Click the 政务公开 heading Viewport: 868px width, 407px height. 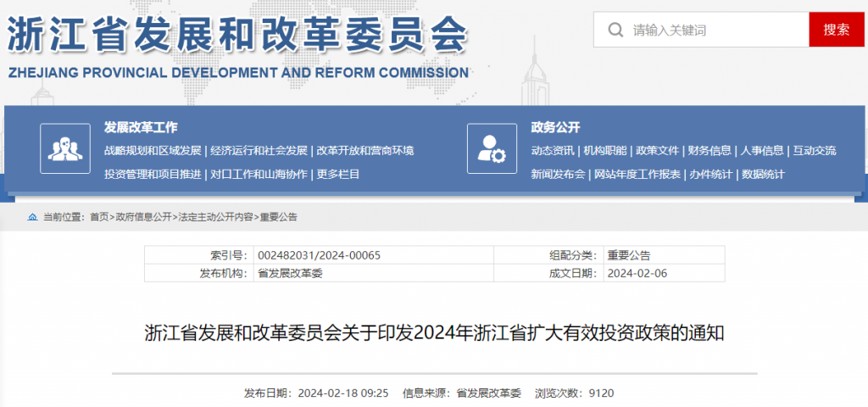coord(555,127)
